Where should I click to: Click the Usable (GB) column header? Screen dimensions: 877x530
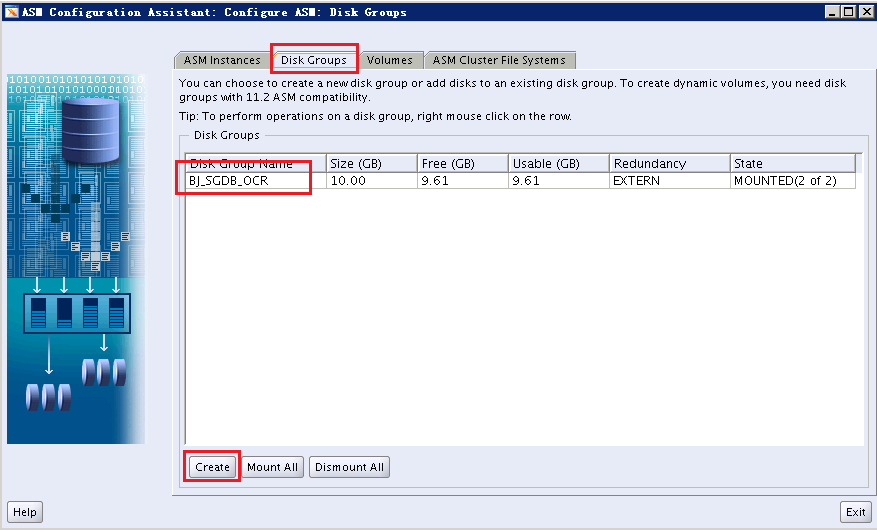(x=559, y=163)
